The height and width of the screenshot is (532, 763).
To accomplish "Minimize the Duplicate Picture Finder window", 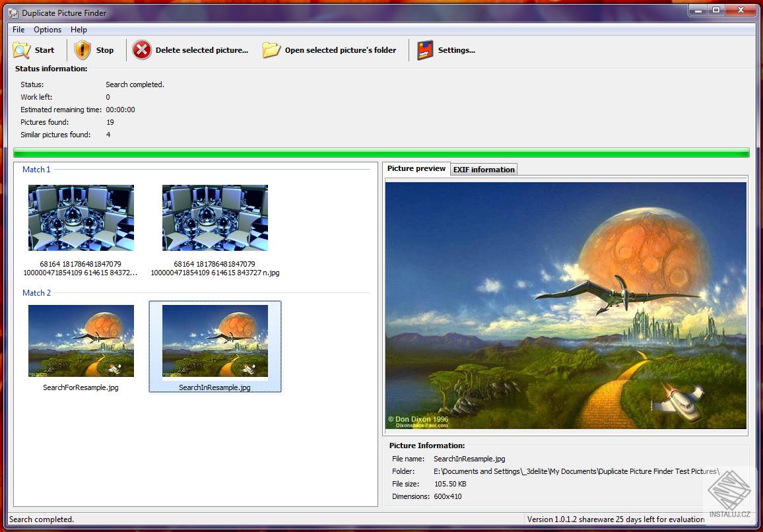I will coord(698,10).
